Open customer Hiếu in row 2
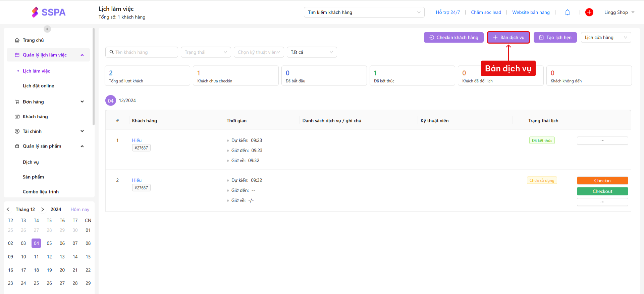644x294 pixels. 137,180
